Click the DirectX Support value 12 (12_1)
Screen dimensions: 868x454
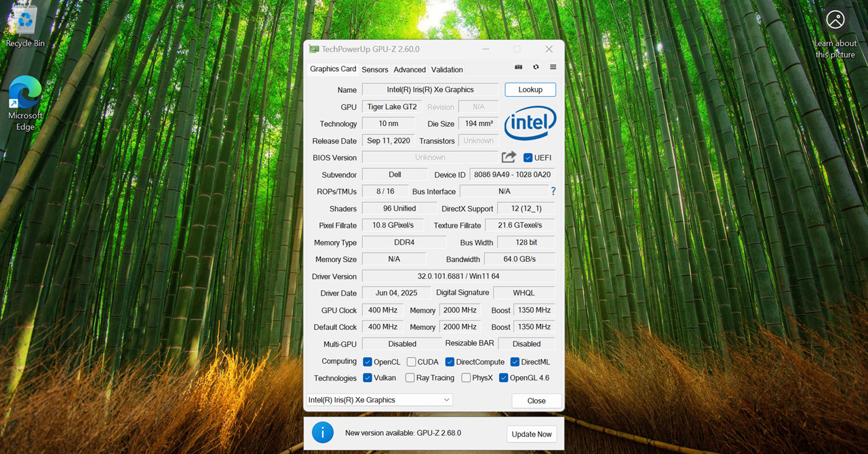coord(526,209)
